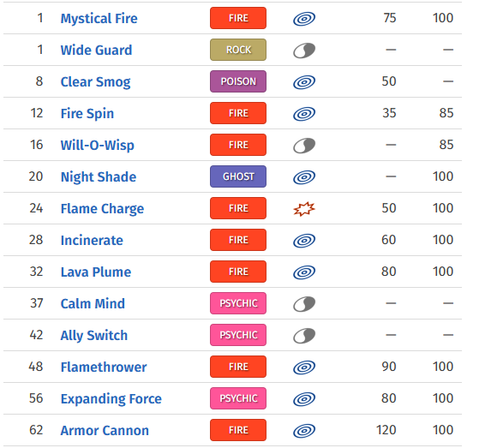Click the status category icon for Wide Guard
The height and width of the screenshot is (448, 485).
pyautogui.click(x=304, y=51)
